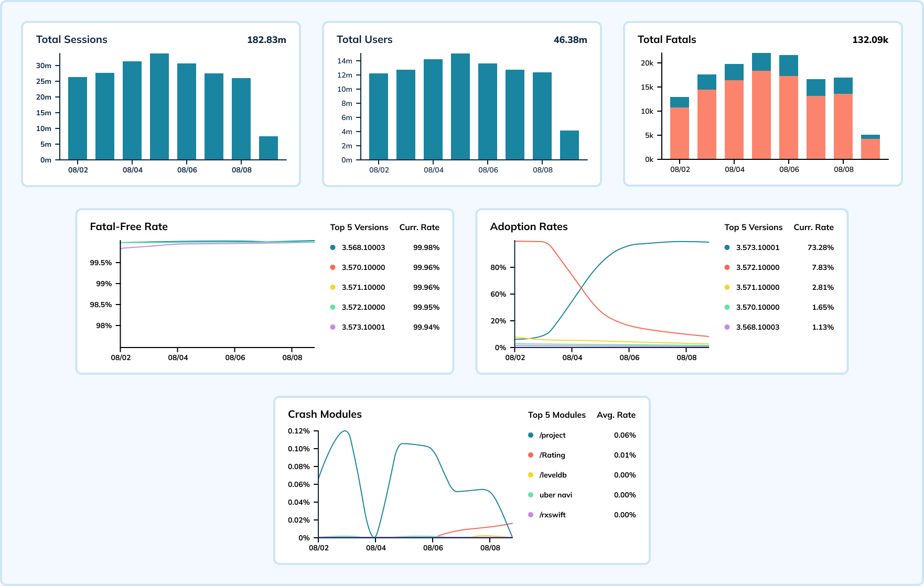The width and height of the screenshot is (924, 586).
Task: Click orange segment of 08/06 bar in Total Fatals
Action: 789,117
